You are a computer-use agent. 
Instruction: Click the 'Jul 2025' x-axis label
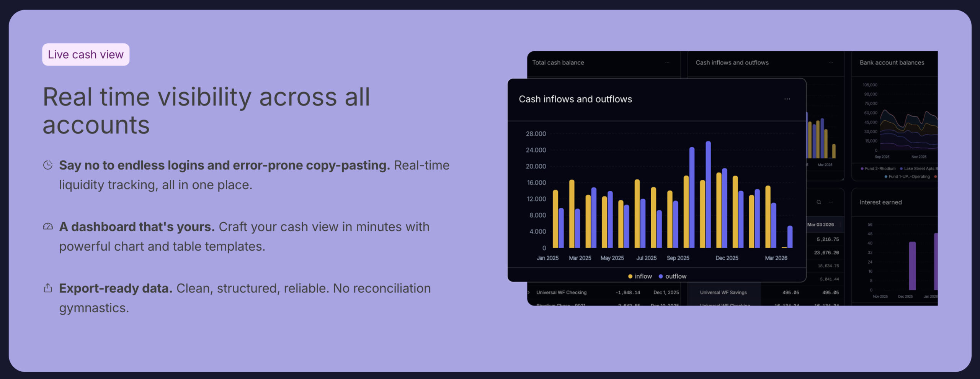pyautogui.click(x=646, y=258)
